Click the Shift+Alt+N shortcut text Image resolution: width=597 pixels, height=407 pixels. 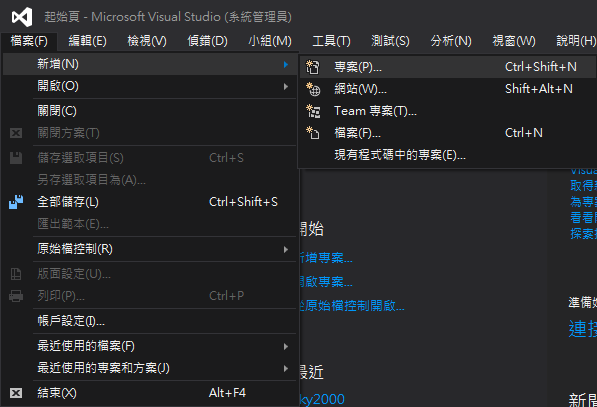tap(539, 89)
